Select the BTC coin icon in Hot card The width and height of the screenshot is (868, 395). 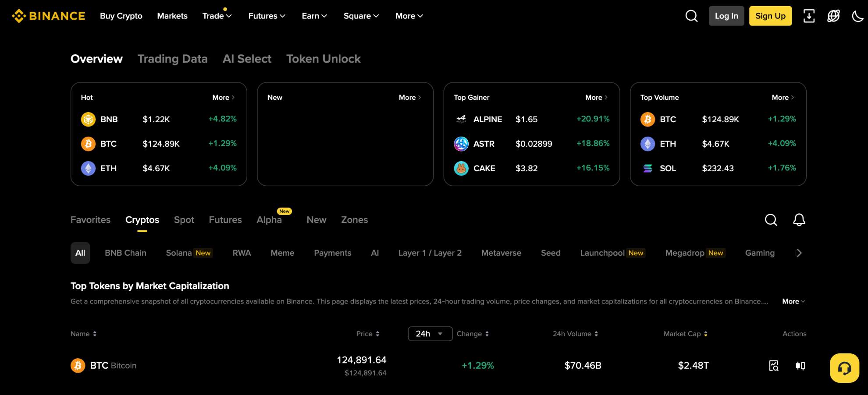(x=88, y=144)
